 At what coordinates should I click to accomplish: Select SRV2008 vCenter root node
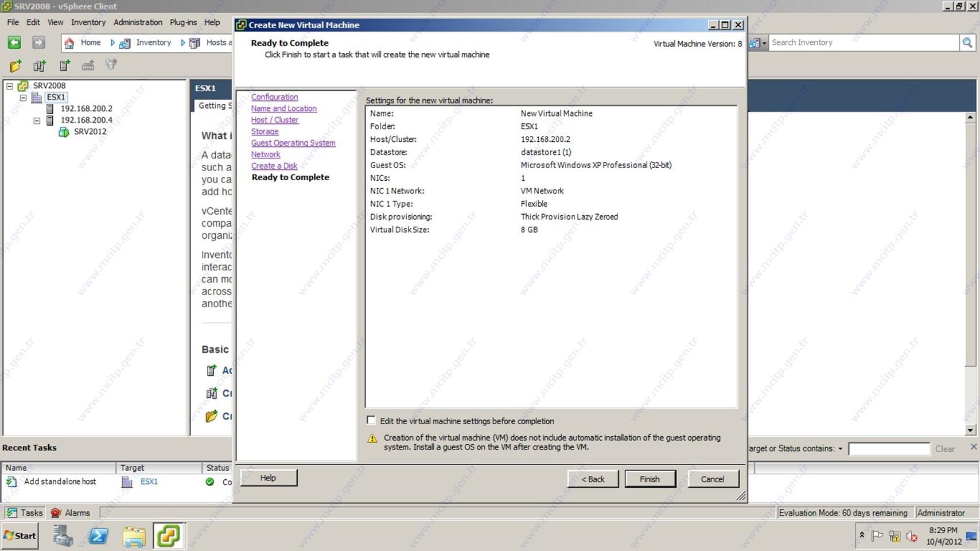point(49,86)
